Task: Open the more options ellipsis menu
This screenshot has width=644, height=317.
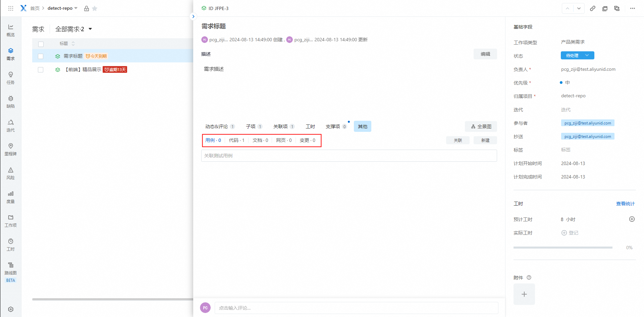Action: 633,8
